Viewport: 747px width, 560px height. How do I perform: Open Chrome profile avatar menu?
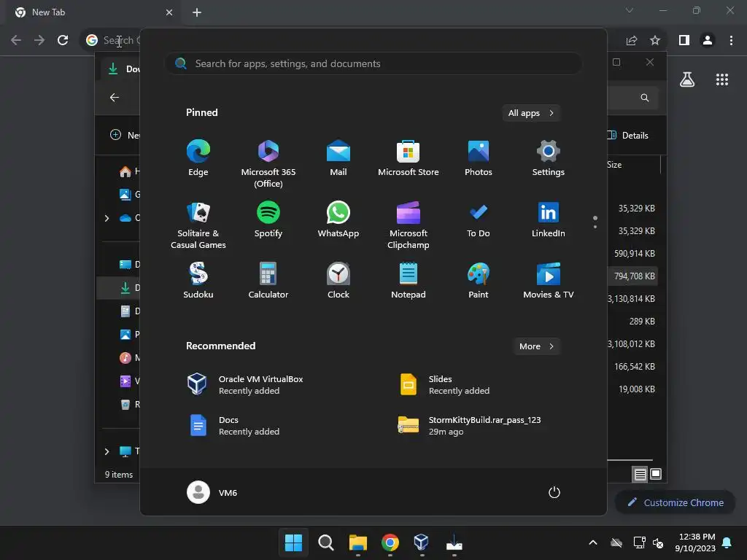[x=708, y=40]
